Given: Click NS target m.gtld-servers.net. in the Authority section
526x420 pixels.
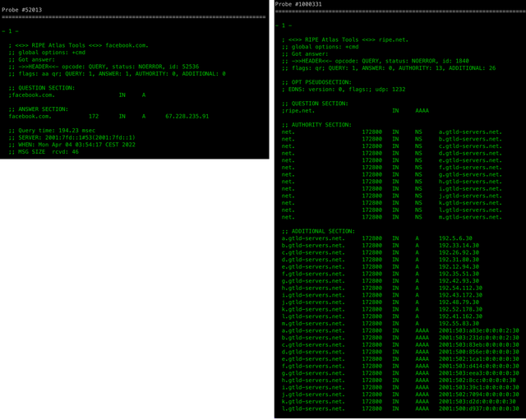Looking at the screenshot, I should [x=470, y=217].
